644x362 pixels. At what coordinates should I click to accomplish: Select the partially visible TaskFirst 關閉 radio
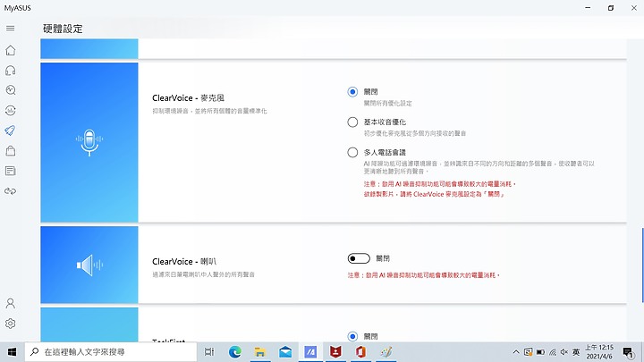click(352, 336)
